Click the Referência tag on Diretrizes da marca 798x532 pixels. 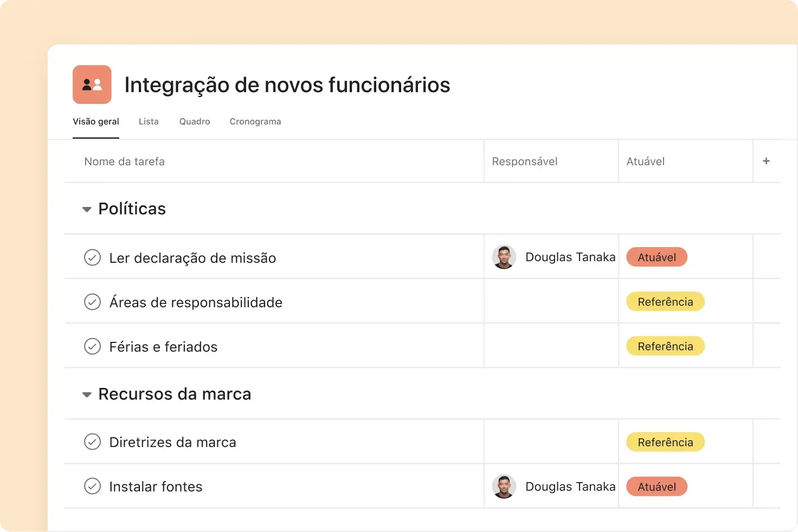coord(665,442)
